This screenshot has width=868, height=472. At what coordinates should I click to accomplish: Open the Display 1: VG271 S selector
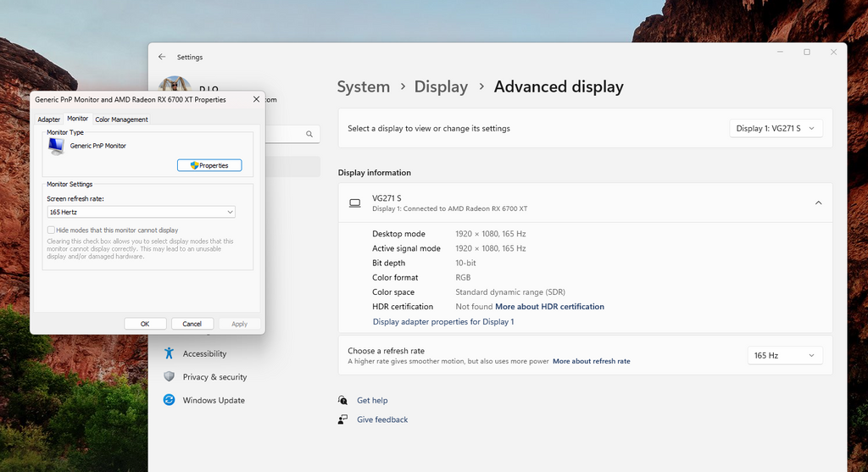[x=776, y=128]
